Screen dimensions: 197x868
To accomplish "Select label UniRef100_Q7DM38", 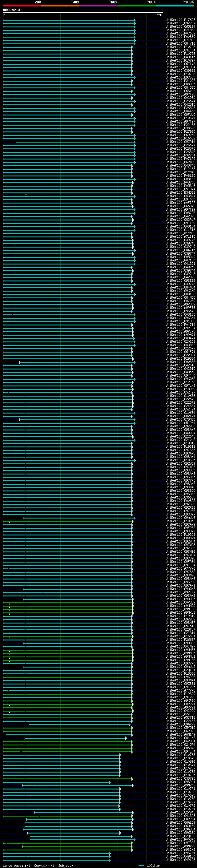I will (x=180, y=419).
